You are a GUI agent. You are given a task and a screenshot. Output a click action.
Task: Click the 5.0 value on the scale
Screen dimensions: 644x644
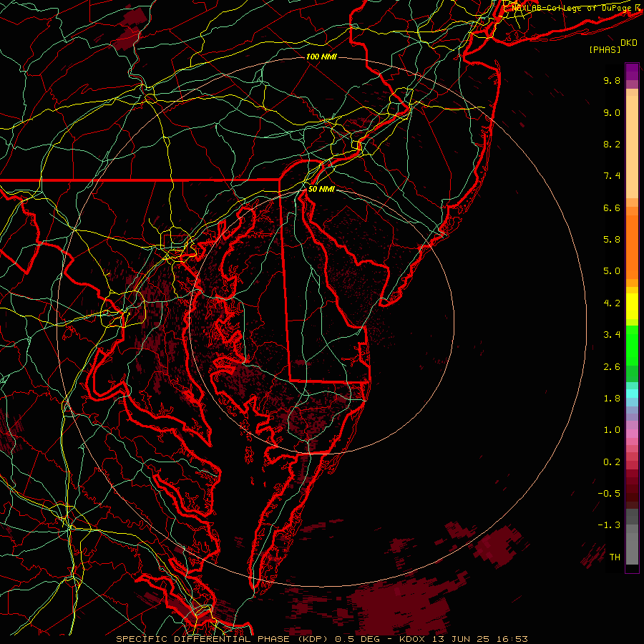click(x=612, y=271)
